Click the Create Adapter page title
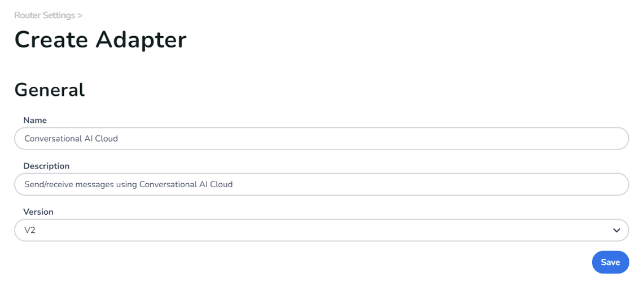Screen dimensions: 644x283 tap(100, 39)
